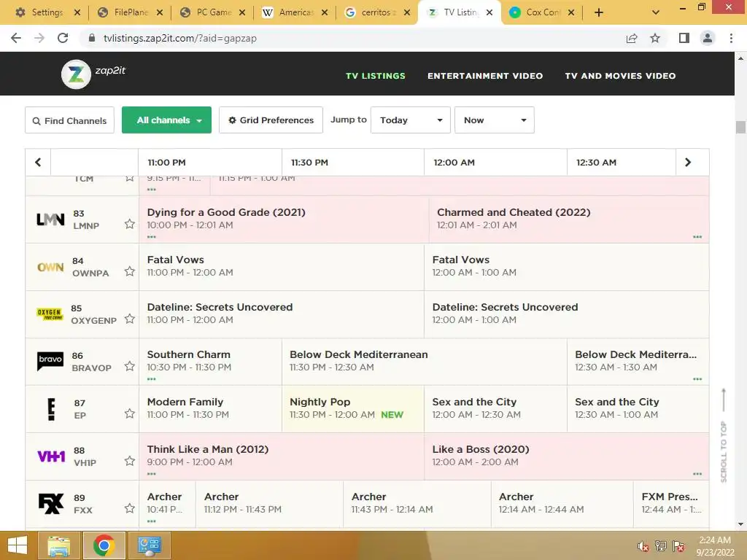
Task: Show previous time slots in grid
Action: tap(38, 163)
